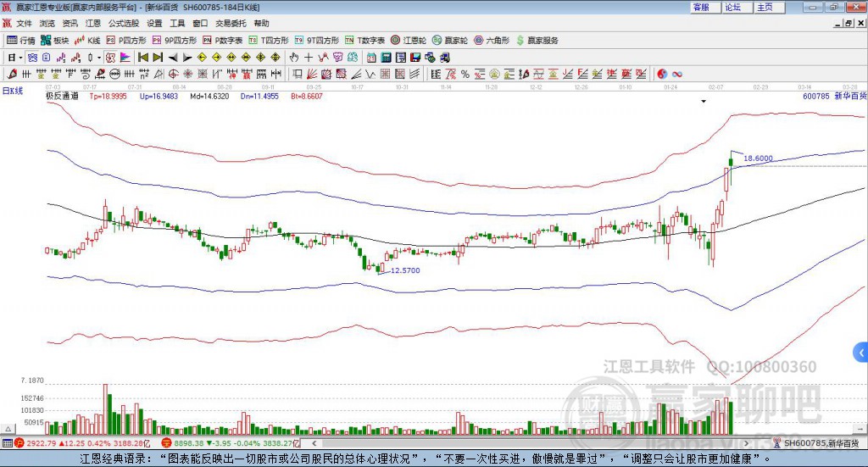Image resolution: width=868 pixels, height=467 pixels.
Task: Toggle the 极反通道 indicator button
Action: [x=62, y=96]
